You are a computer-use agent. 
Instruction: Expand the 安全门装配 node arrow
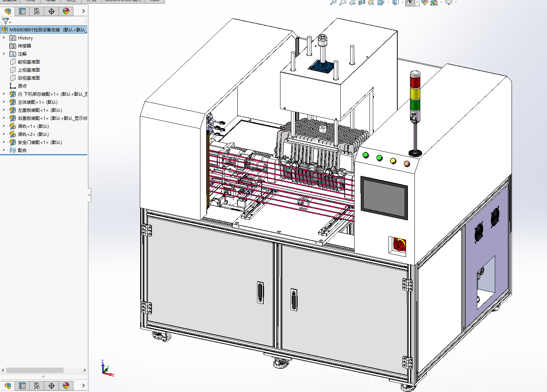click(x=4, y=142)
